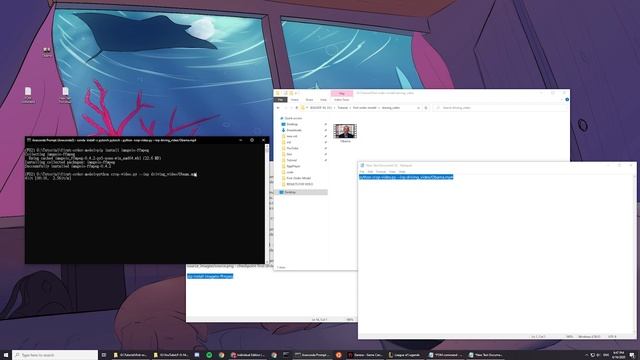Image resolution: width=640 pixels, height=360 pixels.
Task: Select the pink Play contextual tab in File Explorer
Action: [x=342, y=93]
